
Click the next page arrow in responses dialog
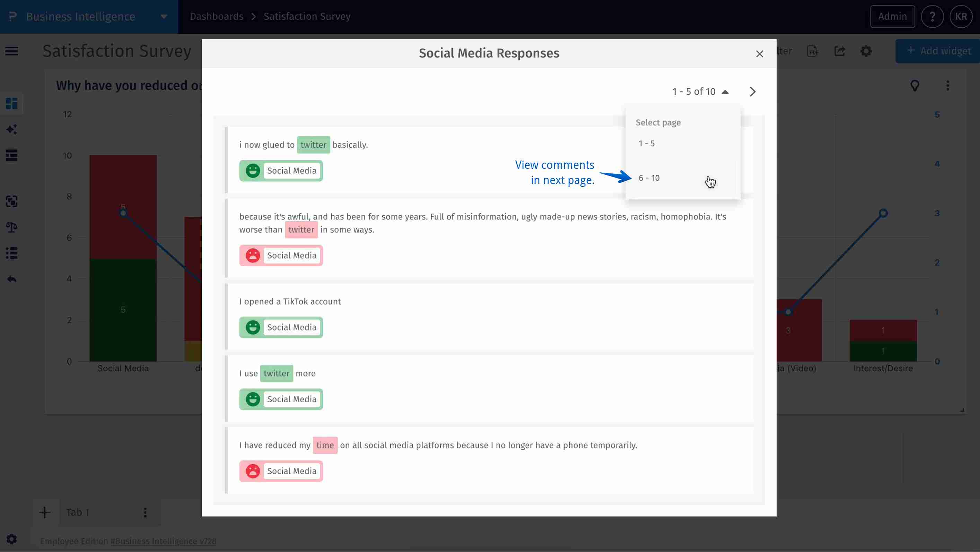753,92
